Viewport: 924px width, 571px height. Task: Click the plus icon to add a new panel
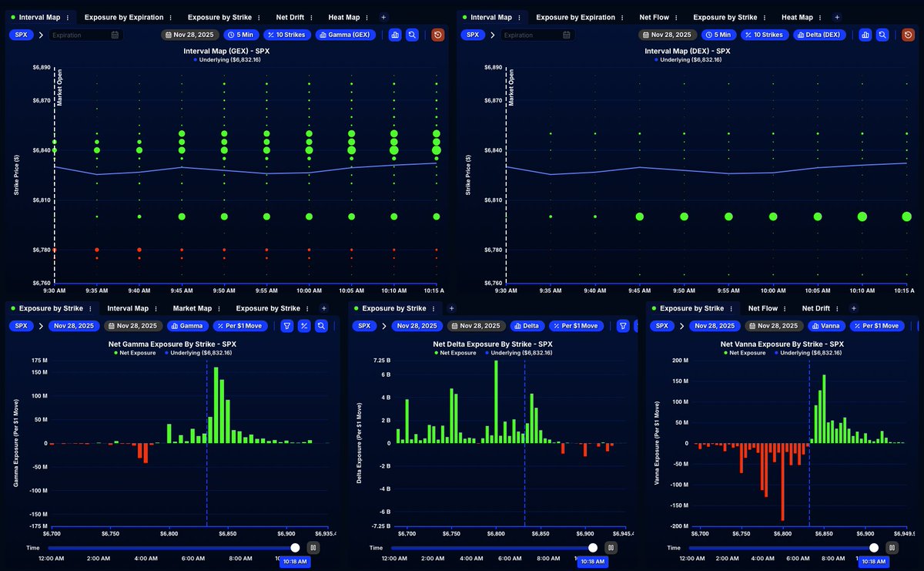pos(383,17)
